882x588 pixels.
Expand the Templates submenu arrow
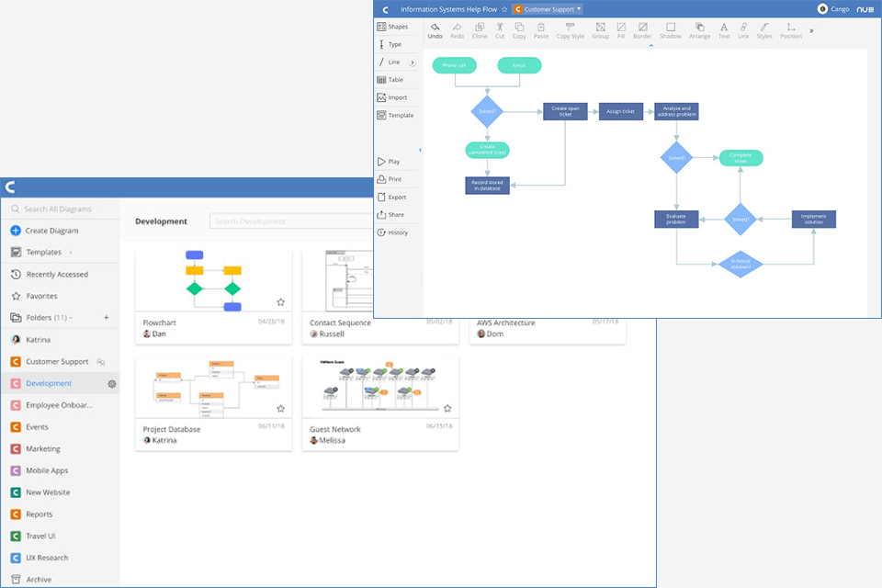point(71,253)
